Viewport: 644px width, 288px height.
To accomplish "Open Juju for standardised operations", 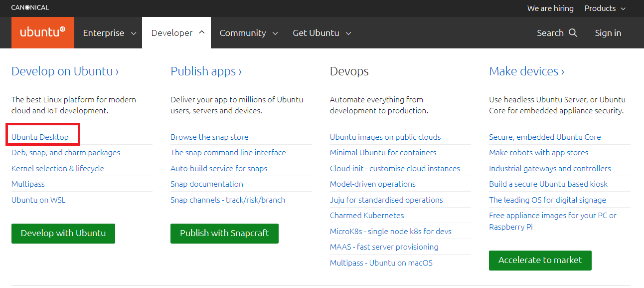I will pos(386,200).
